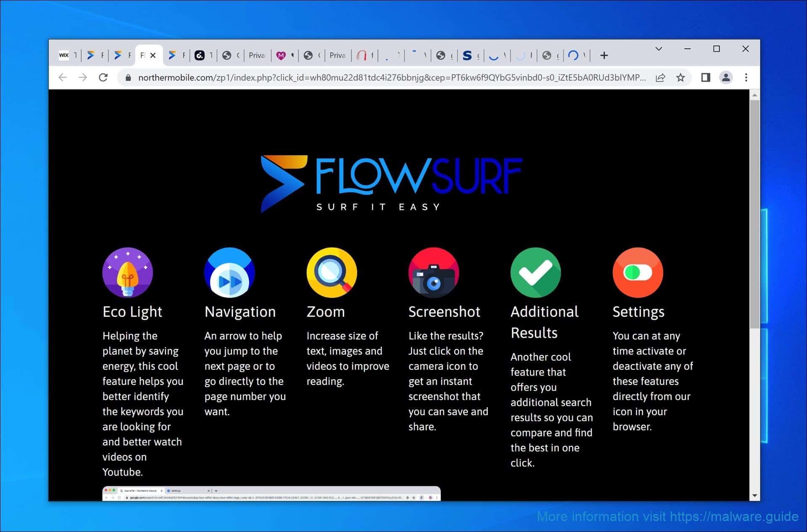Image resolution: width=807 pixels, height=532 pixels.
Task: Open the tab search chevron
Action: click(x=658, y=49)
